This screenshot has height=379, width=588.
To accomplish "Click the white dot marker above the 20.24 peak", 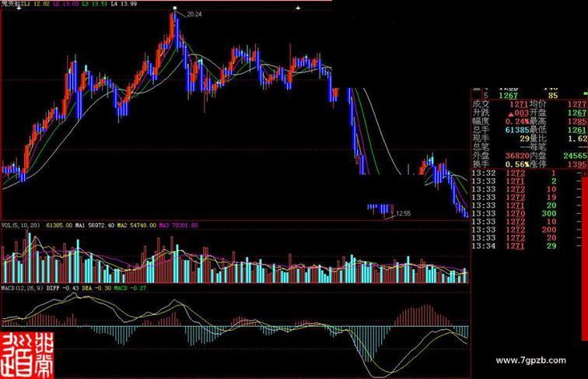I will [x=175, y=8].
